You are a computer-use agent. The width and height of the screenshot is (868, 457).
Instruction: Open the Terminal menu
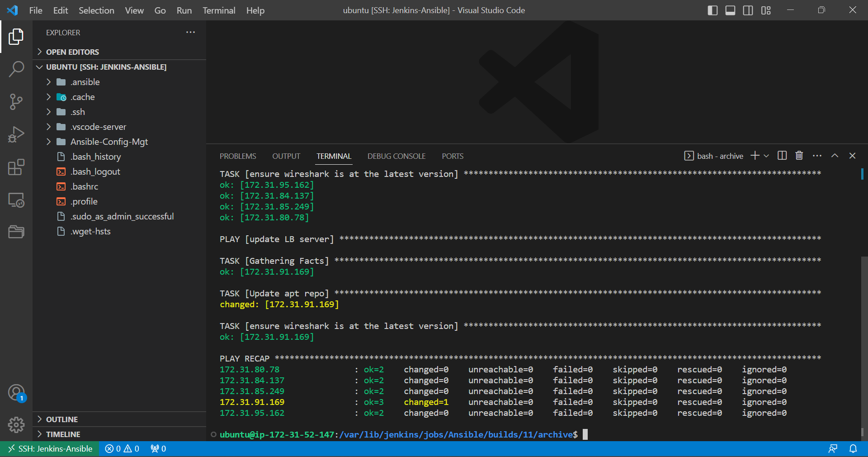[x=218, y=10]
